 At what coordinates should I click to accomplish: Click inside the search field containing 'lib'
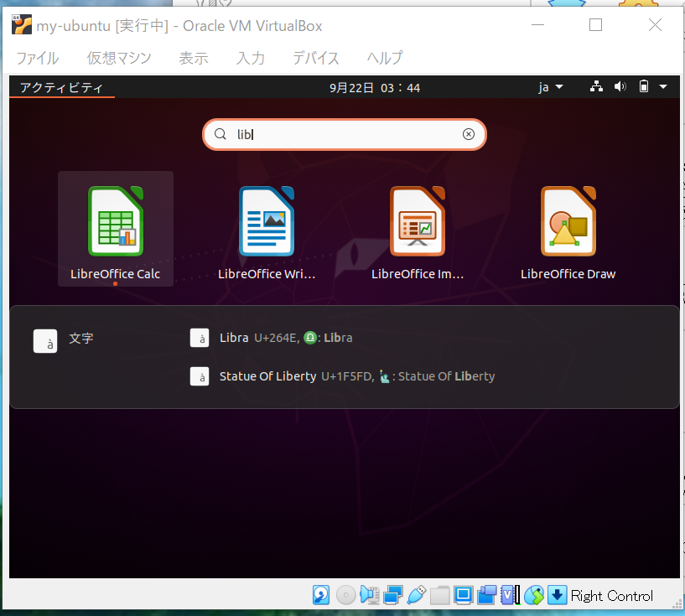[345, 134]
